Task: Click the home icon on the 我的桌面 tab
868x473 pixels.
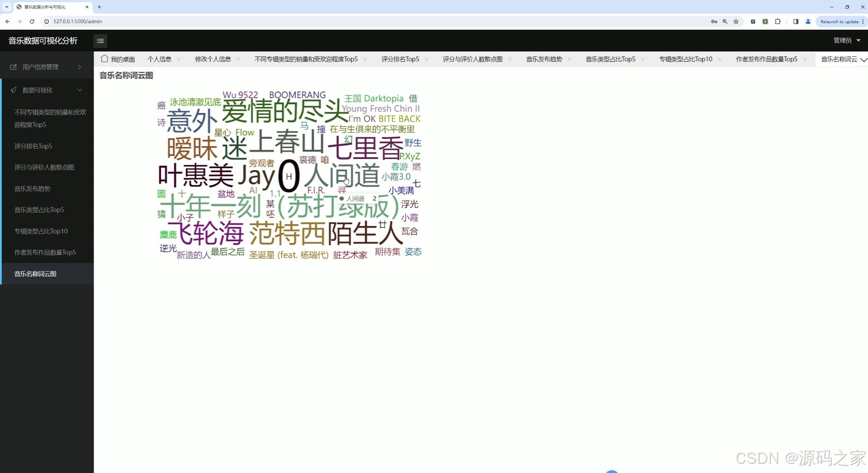Action: tap(104, 58)
